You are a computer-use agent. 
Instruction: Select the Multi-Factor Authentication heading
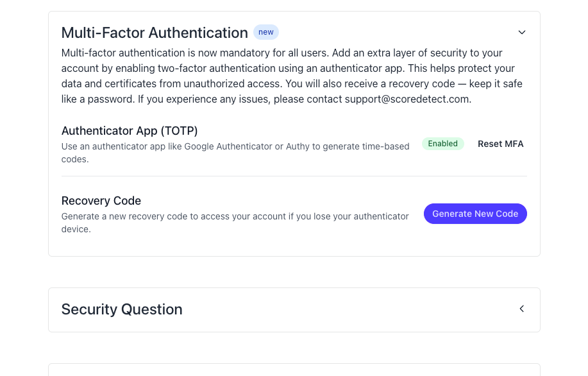point(155,33)
